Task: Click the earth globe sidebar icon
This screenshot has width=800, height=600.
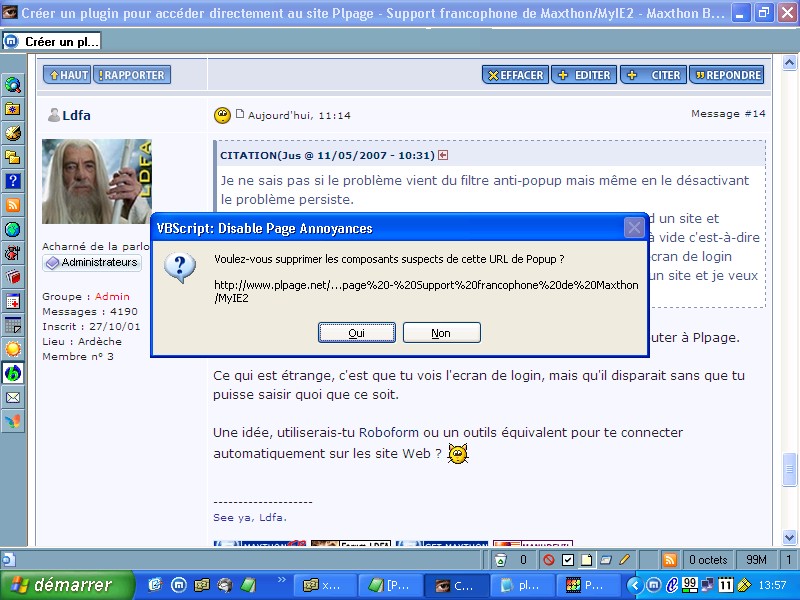Action: [13, 229]
